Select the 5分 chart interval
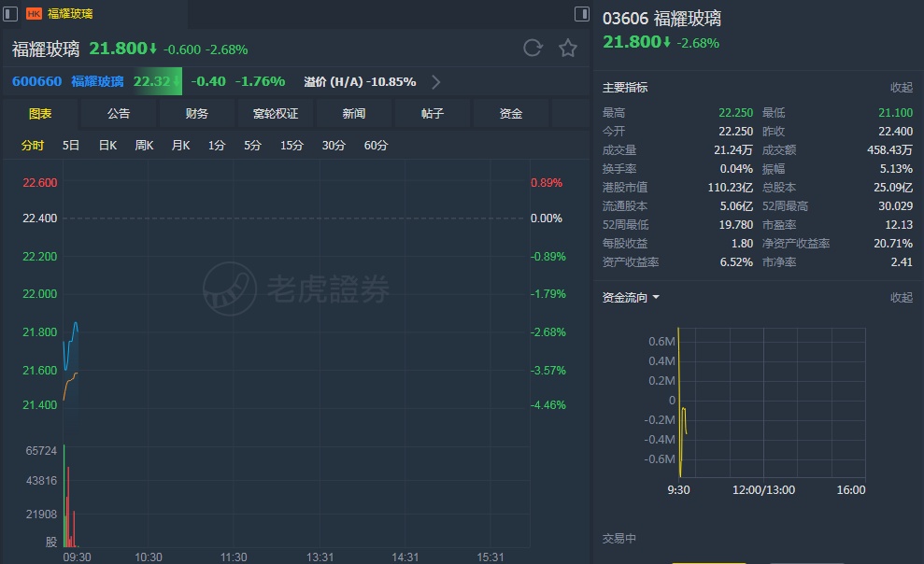The width and height of the screenshot is (924, 564). 252,146
